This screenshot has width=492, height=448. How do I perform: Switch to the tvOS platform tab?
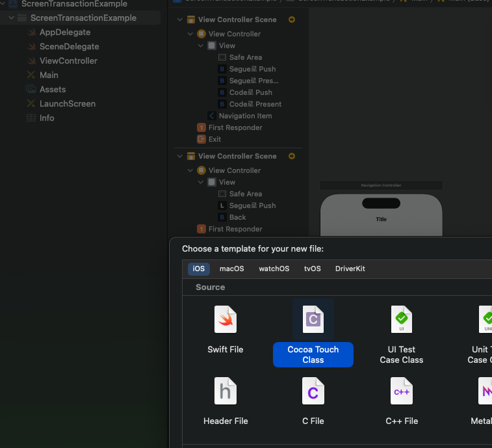tap(312, 269)
